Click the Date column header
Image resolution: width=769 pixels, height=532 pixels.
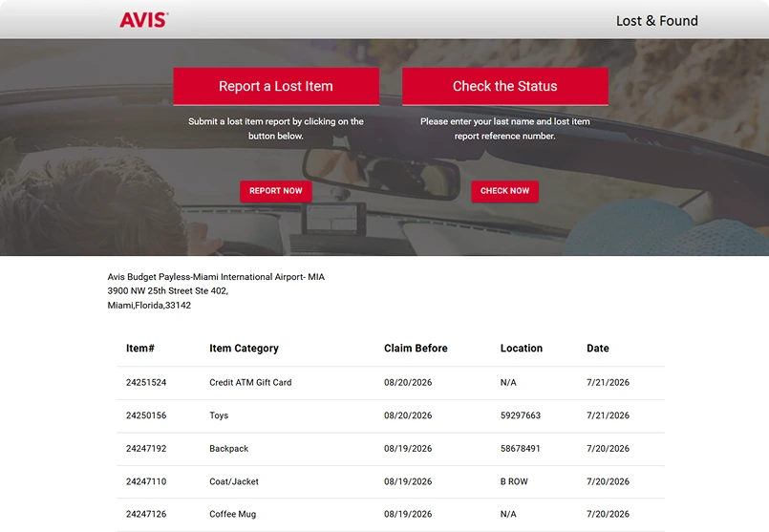coord(598,348)
